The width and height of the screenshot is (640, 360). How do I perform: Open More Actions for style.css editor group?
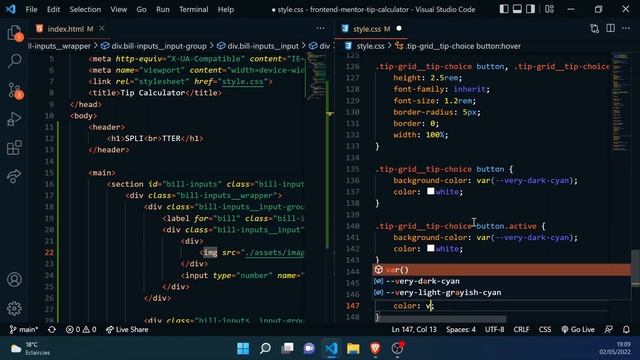(x=626, y=28)
